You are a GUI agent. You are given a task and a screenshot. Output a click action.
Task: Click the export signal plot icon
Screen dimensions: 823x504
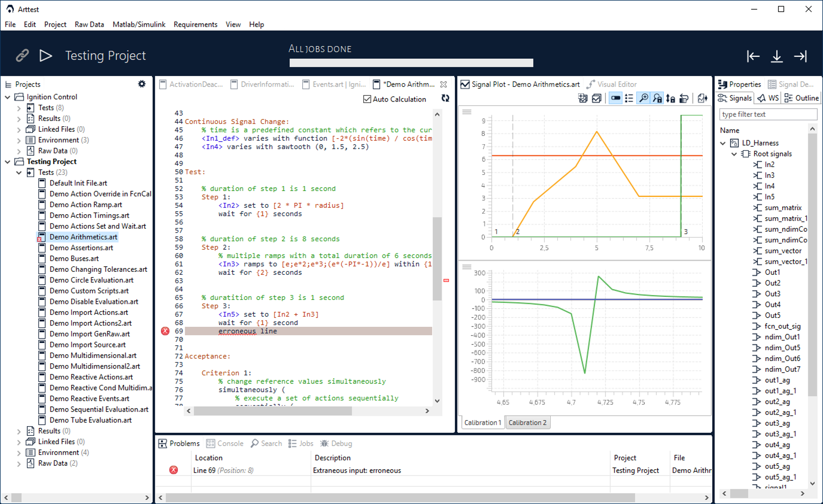point(702,99)
